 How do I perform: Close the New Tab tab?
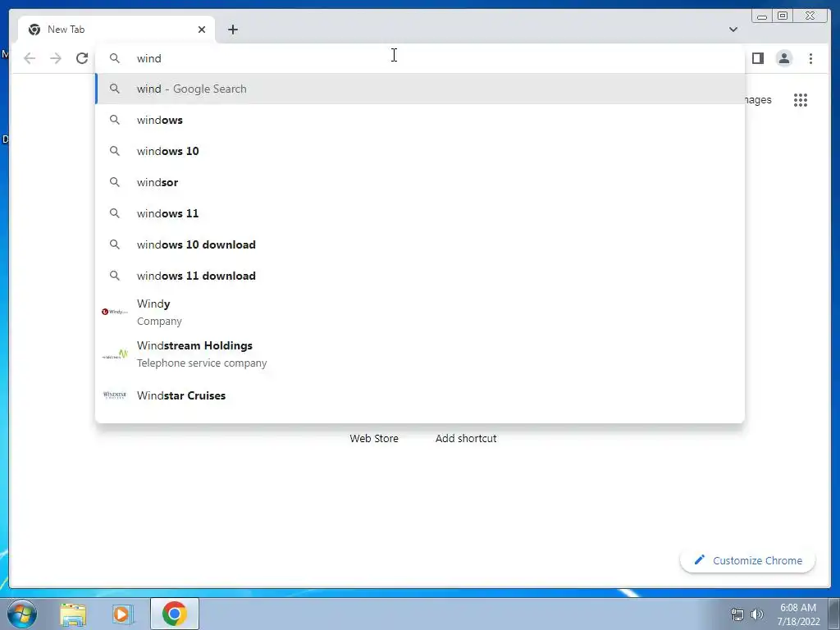202,30
